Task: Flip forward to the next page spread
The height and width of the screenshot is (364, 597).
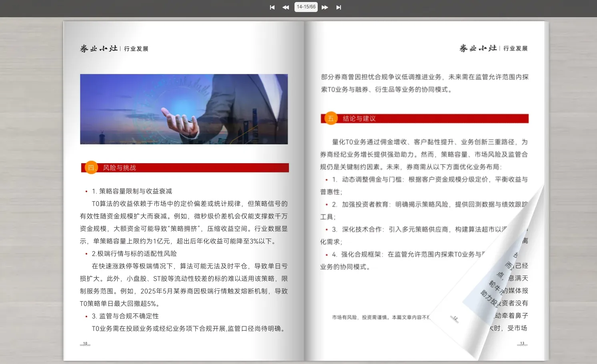Action: click(325, 7)
